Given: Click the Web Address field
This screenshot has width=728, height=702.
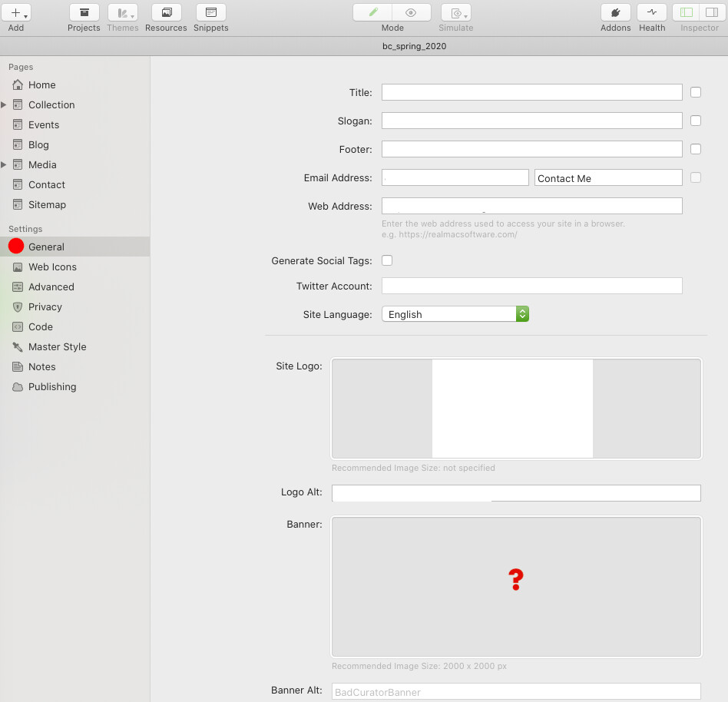Looking at the screenshot, I should [531, 206].
